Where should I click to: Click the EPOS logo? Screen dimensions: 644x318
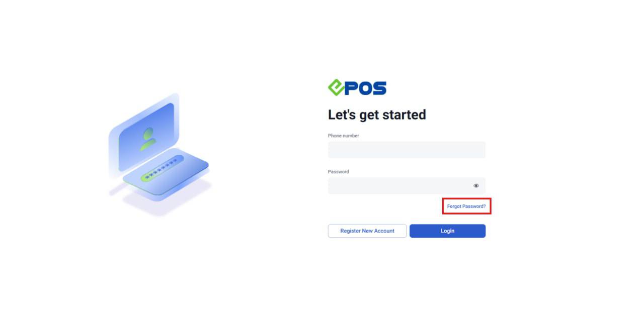(357, 88)
